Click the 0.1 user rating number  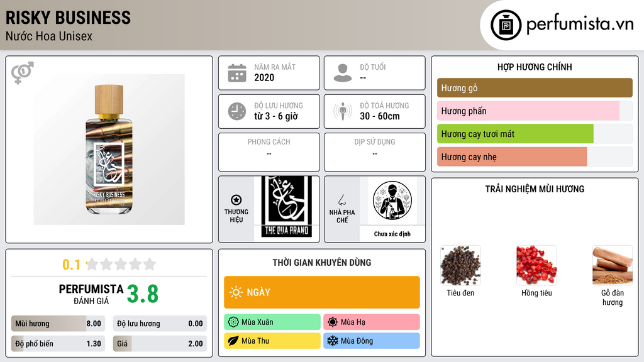point(72,265)
